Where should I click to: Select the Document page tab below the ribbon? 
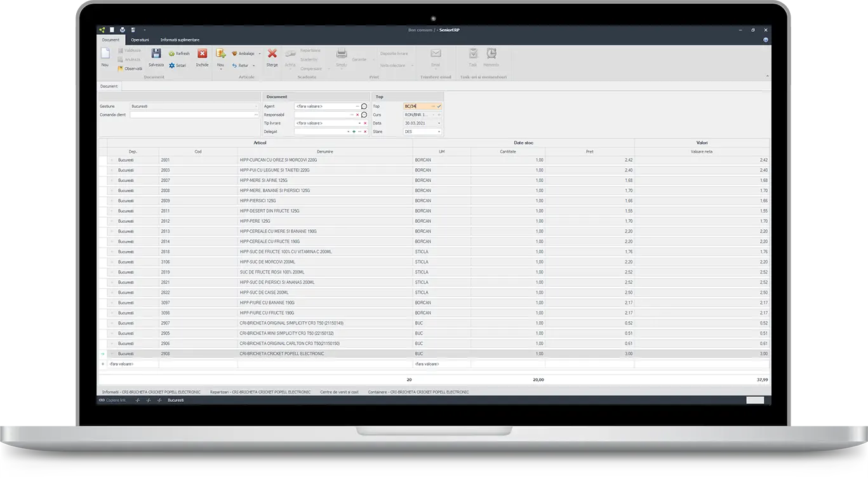point(109,86)
